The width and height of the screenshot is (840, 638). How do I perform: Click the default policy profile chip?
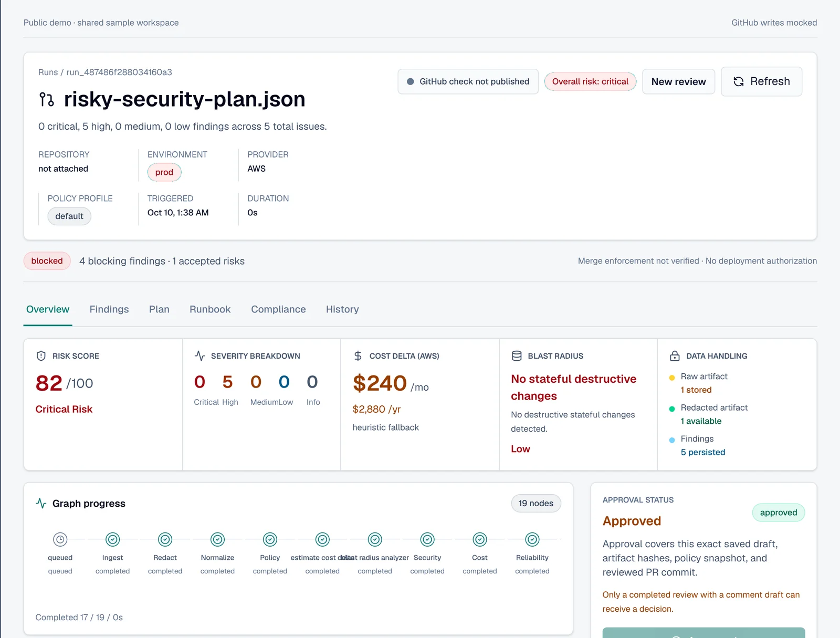click(69, 216)
